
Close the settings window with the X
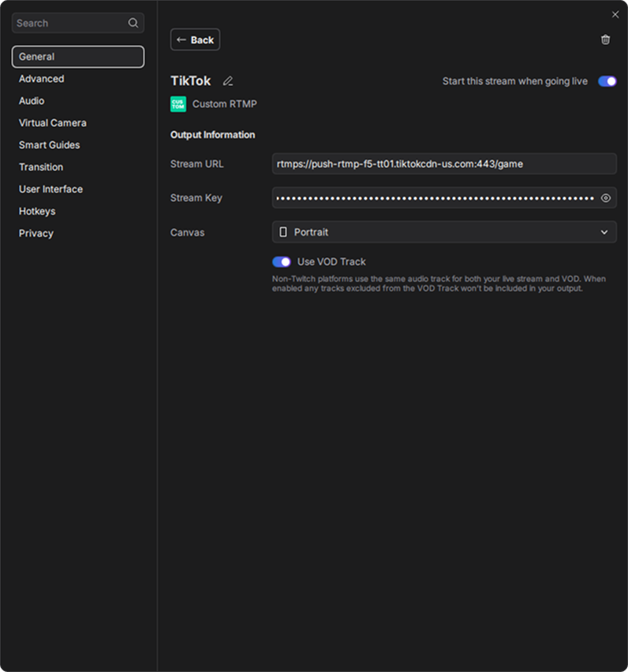coord(615,14)
